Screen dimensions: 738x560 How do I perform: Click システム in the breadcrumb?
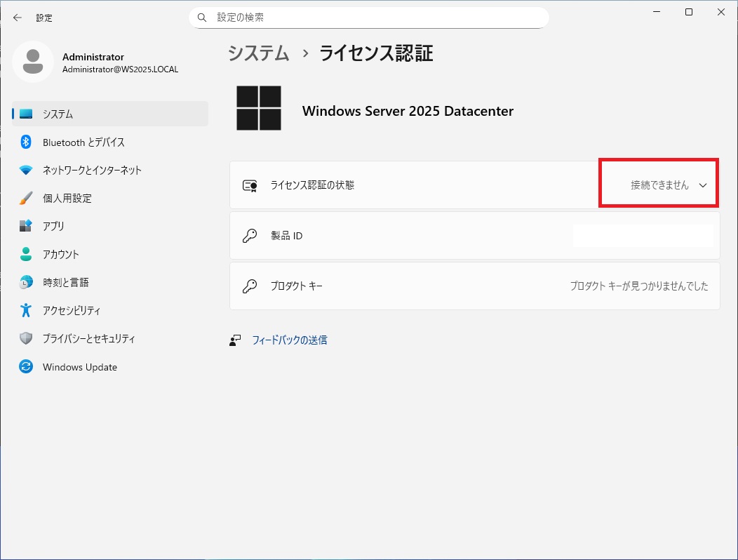258,53
